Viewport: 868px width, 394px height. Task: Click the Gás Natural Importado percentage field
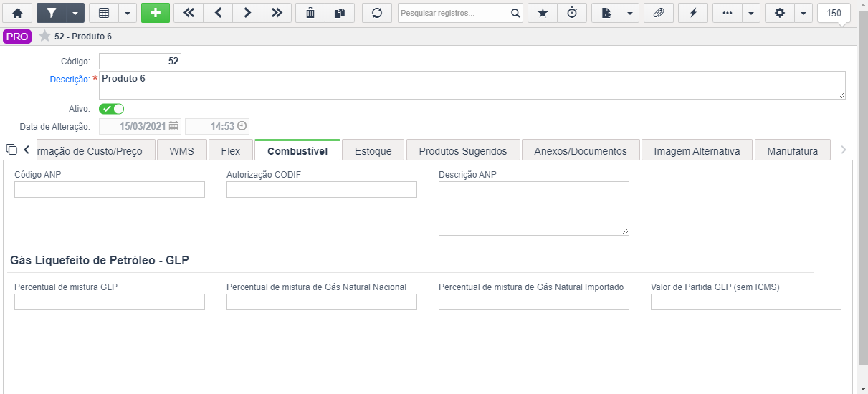534,302
